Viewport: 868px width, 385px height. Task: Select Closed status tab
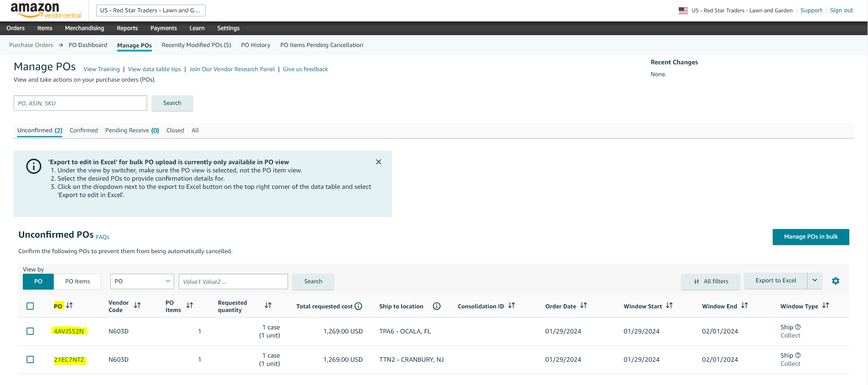tap(175, 130)
